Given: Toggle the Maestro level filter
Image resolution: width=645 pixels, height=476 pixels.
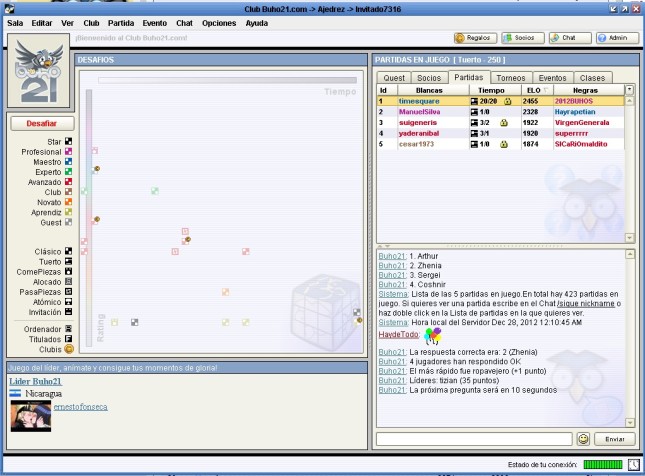Looking at the screenshot, I should tap(69, 162).
